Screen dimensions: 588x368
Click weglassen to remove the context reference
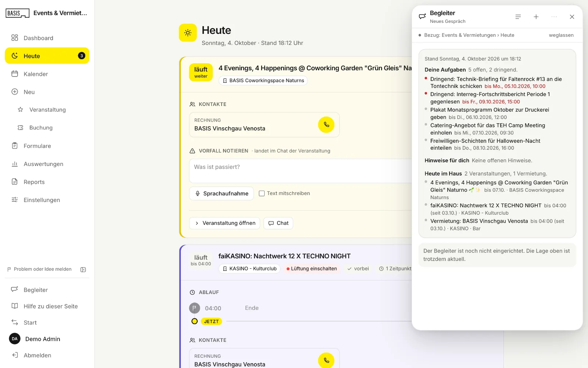[x=561, y=35]
